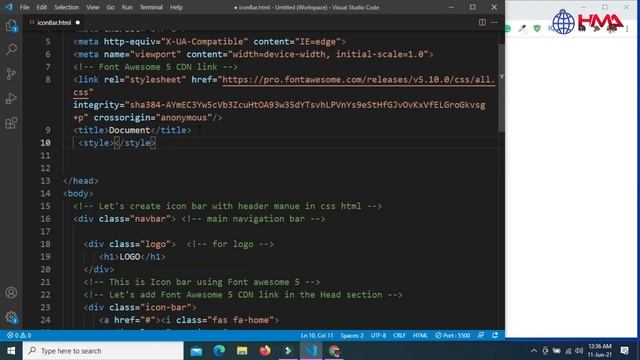Open the Extensions view
Screen dimensions: 640x360
tap(11, 123)
